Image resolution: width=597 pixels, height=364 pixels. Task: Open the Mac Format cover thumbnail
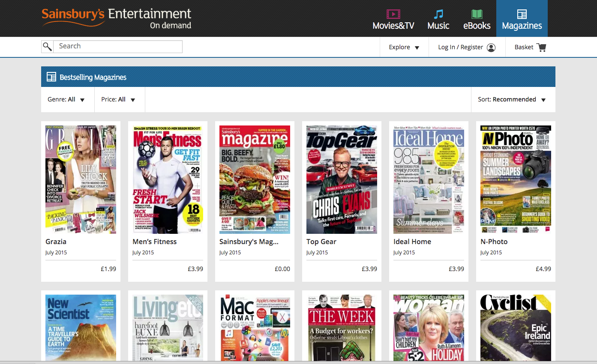pos(255,328)
